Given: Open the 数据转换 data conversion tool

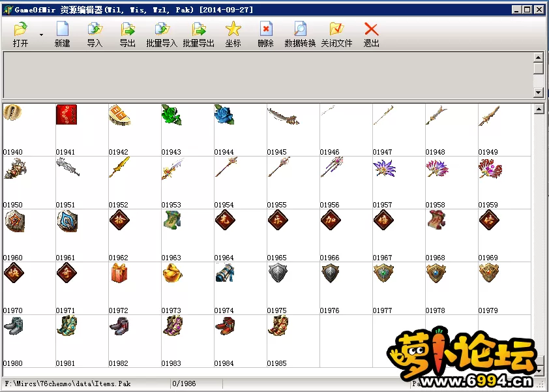Looking at the screenshot, I should click(300, 34).
